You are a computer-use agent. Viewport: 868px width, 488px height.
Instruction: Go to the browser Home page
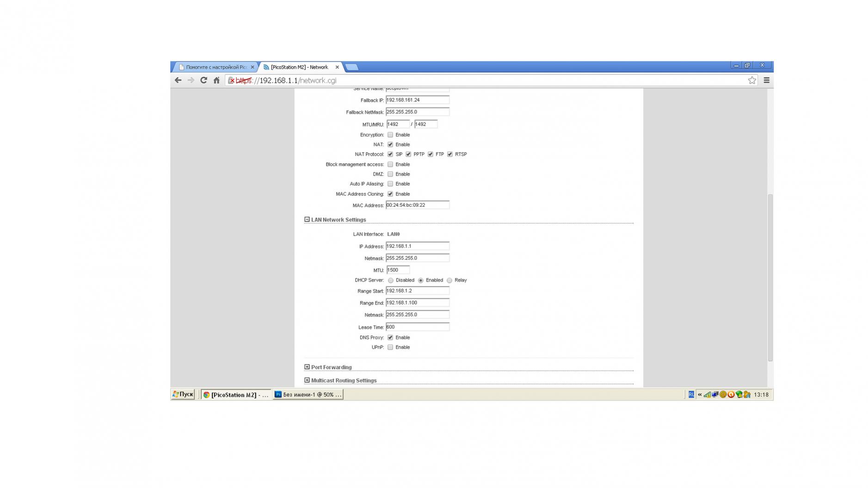216,80
